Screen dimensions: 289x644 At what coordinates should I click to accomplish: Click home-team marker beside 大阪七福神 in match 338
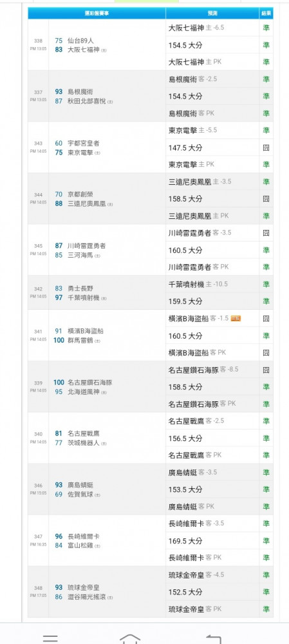tap(104, 50)
